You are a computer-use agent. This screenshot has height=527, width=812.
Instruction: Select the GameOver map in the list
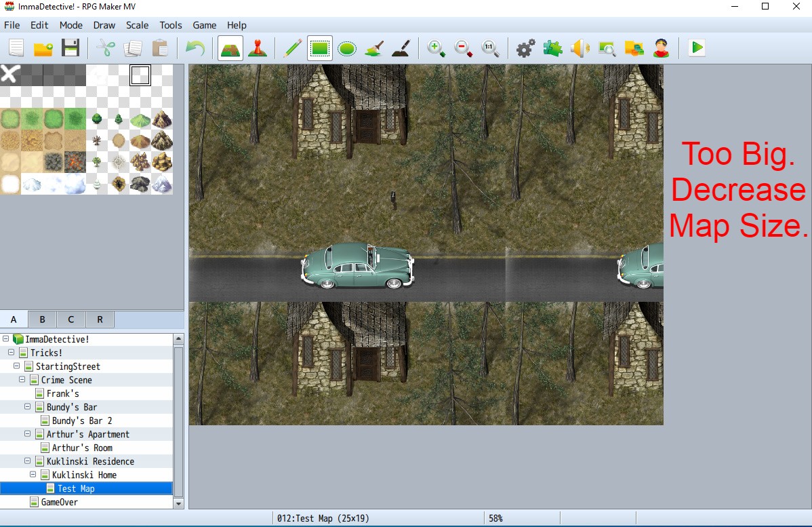pos(59,502)
